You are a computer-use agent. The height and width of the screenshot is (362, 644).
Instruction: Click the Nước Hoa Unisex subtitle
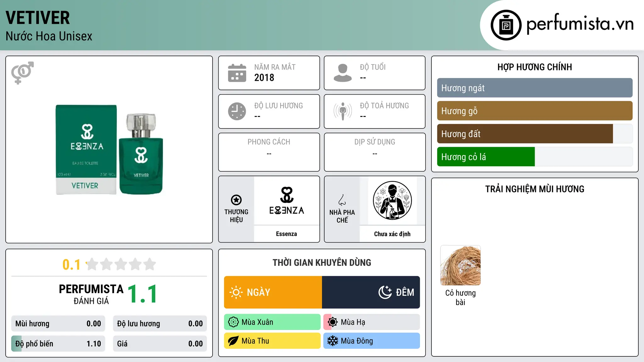pos(49,36)
